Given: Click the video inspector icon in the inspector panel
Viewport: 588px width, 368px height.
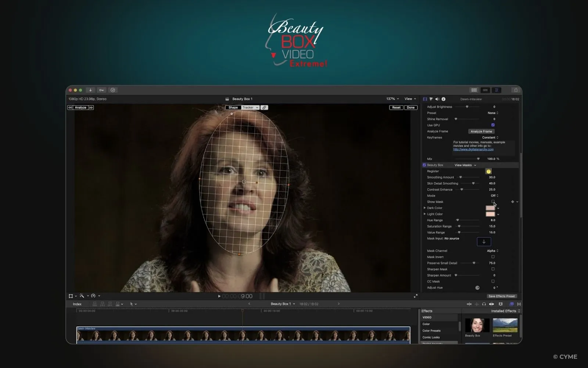Looking at the screenshot, I should coord(425,99).
